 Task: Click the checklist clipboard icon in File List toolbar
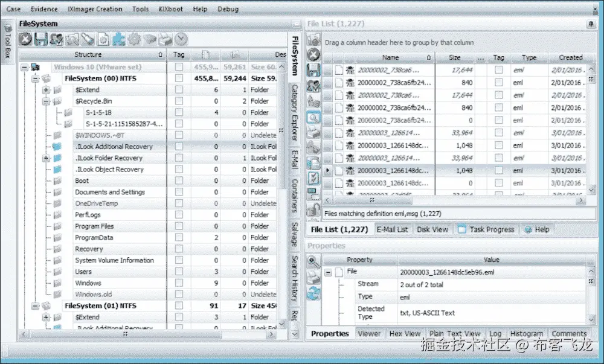[313, 178]
